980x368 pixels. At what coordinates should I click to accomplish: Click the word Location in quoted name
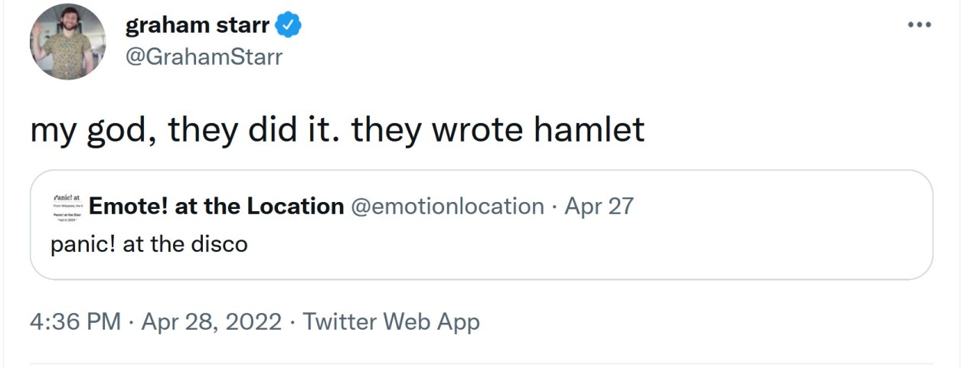coord(295,206)
